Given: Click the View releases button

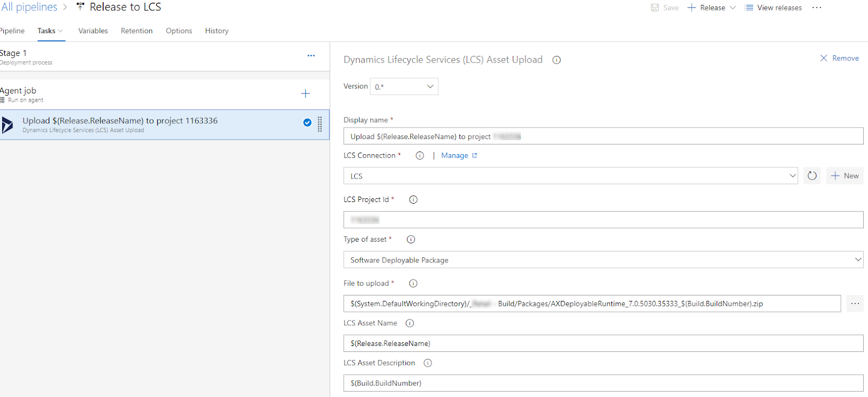Looking at the screenshot, I should click(773, 8).
